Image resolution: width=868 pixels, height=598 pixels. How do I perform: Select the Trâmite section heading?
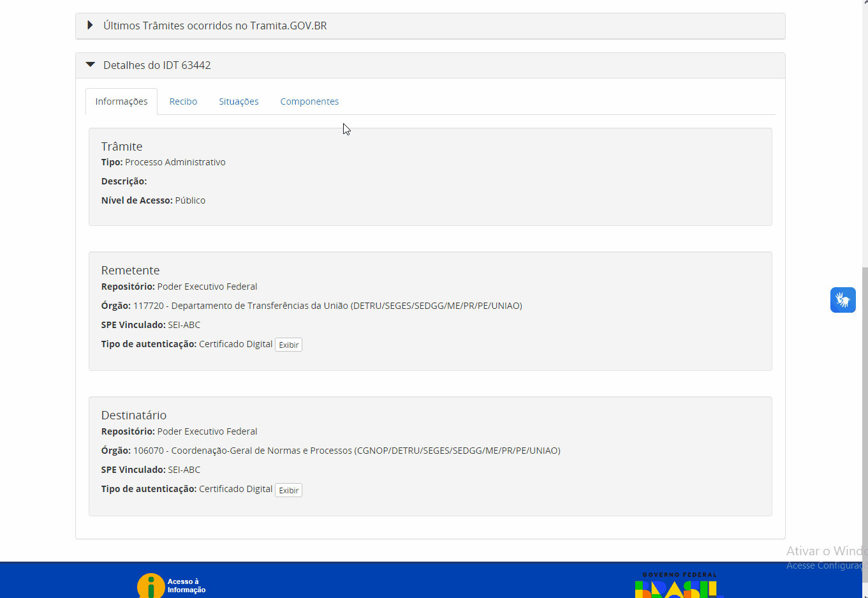[122, 147]
